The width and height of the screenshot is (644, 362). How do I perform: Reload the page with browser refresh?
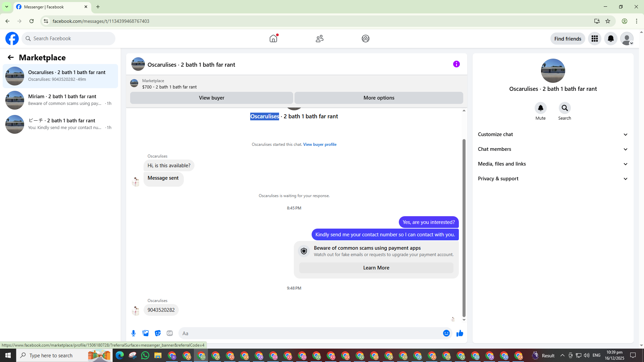tap(32, 21)
